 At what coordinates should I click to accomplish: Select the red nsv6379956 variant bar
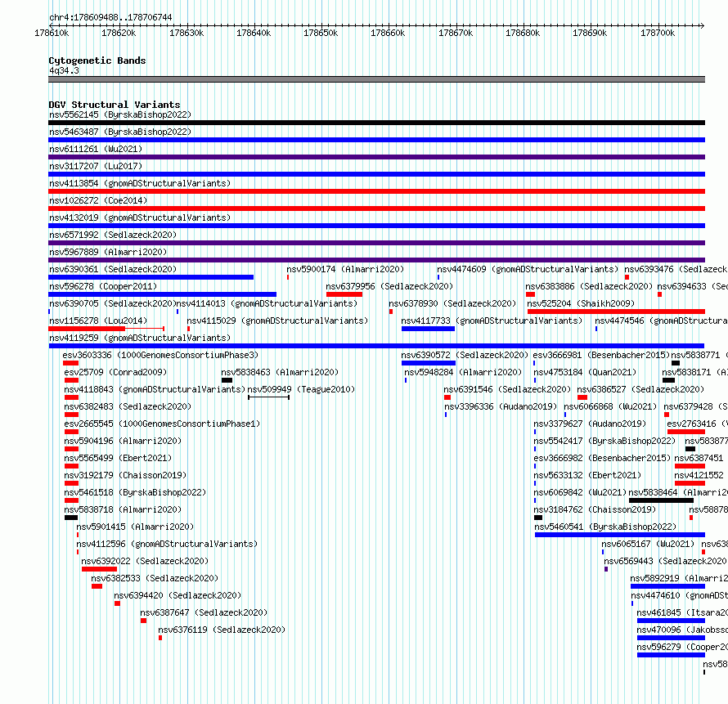pos(344,294)
